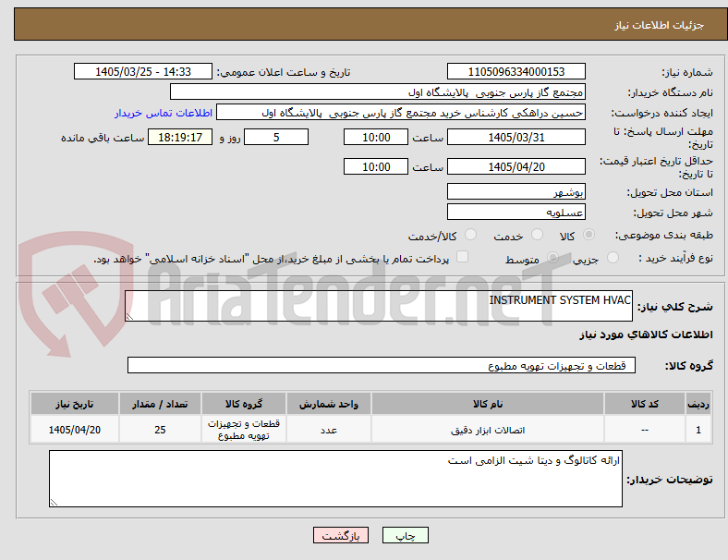The height and width of the screenshot is (560, 728).
Task: Click the نام دستگاه خریدار label
Action: point(670,92)
